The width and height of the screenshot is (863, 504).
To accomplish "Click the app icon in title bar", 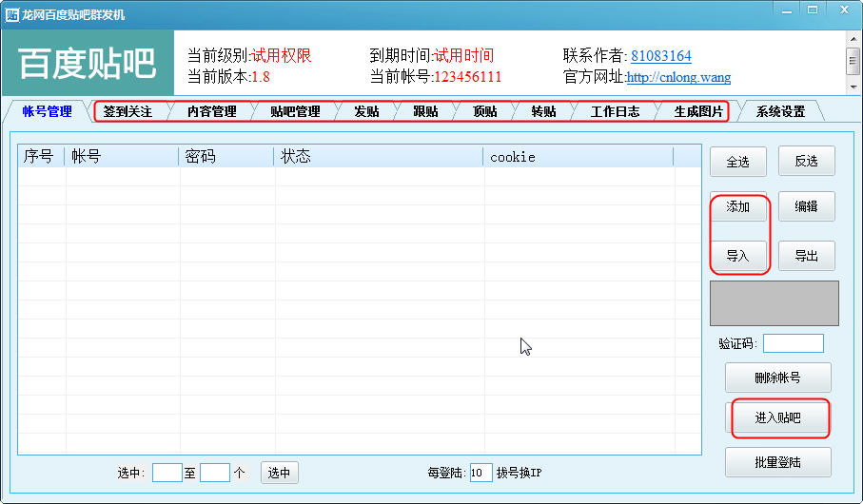I will point(11,15).
